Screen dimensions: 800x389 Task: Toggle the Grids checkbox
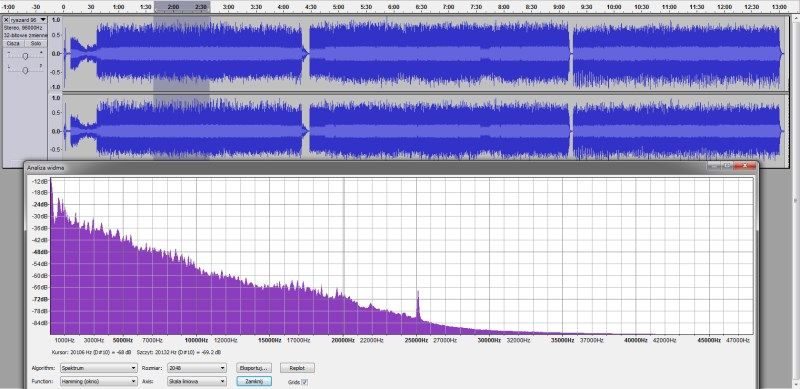pyautogui.click(x=305, y=381)
